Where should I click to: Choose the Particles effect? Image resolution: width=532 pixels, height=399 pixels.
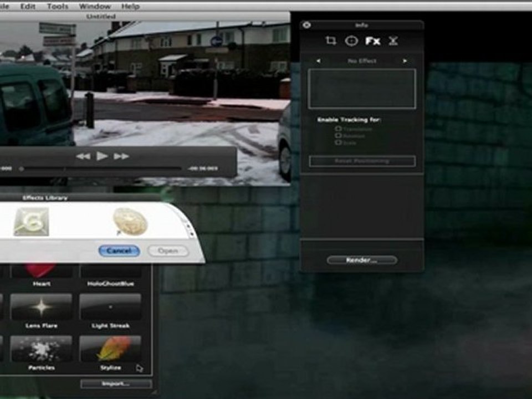[42, 349]
